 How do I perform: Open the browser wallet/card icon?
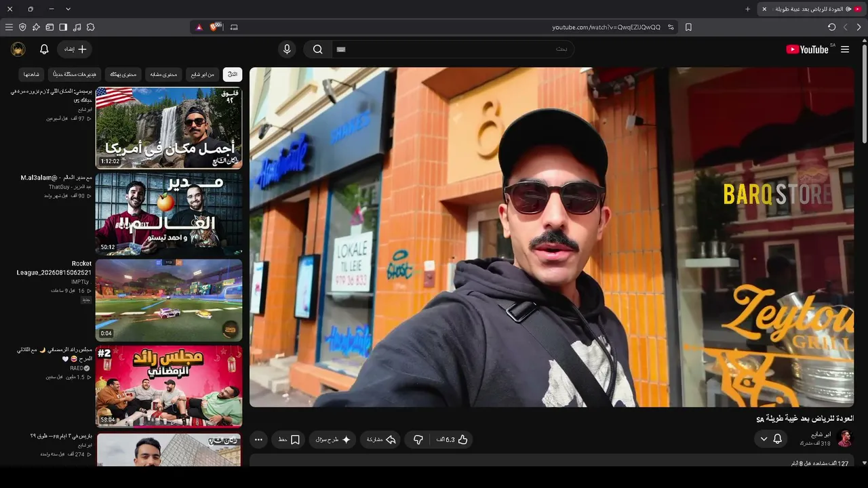point(50,27)
